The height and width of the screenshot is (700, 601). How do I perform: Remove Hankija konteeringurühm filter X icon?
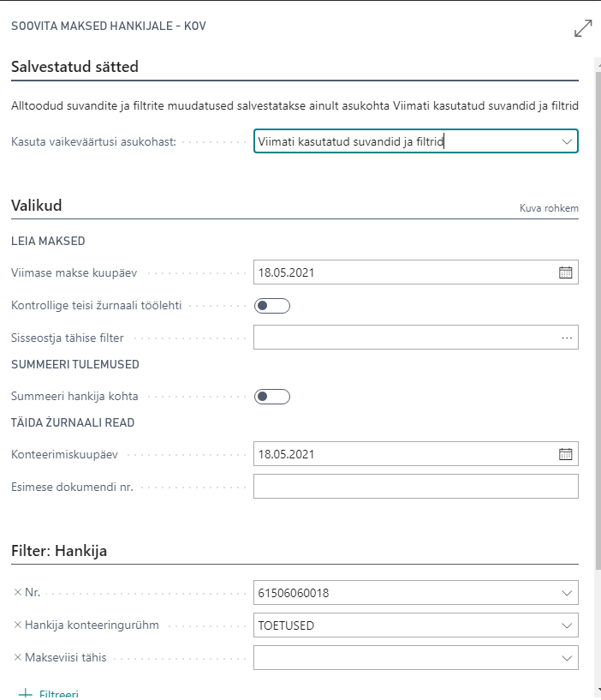(x=18, y=625)
